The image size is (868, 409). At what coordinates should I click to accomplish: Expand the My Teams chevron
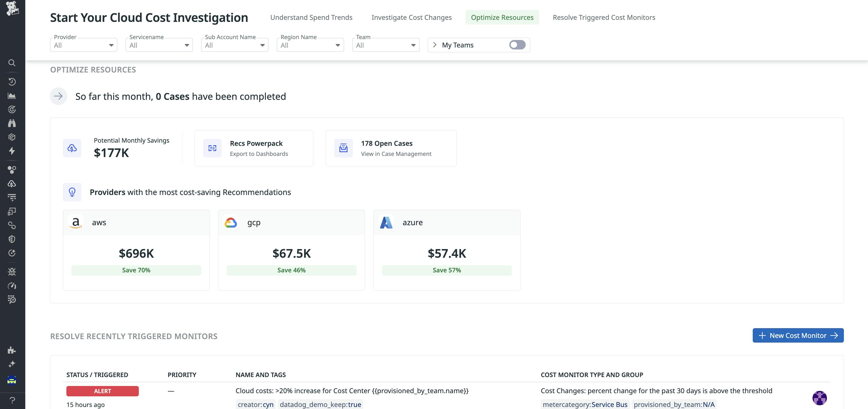coord(435,45)
